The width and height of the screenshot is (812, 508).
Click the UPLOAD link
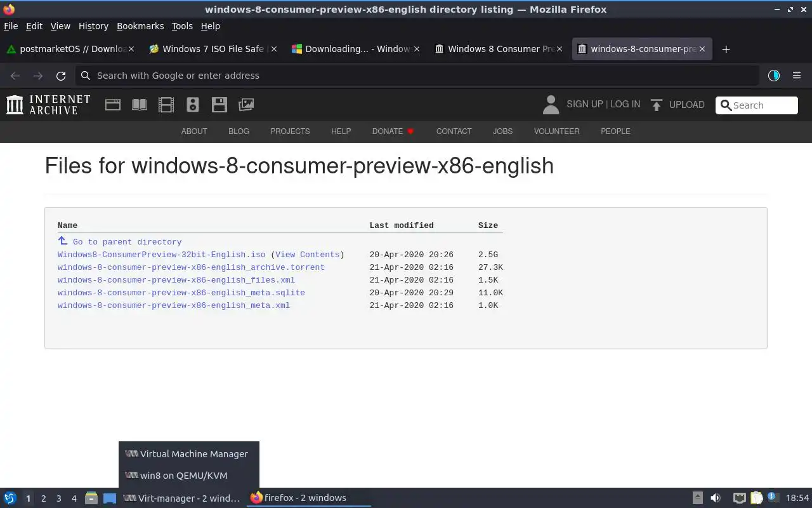(687, 105)
